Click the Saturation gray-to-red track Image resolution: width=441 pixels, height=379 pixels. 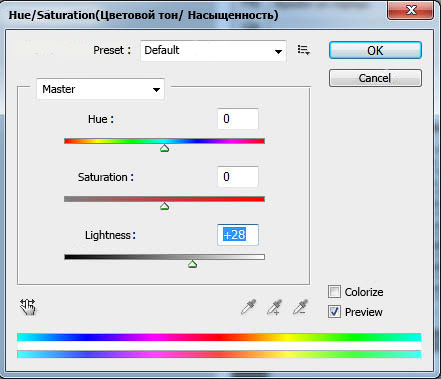point(164,199)
